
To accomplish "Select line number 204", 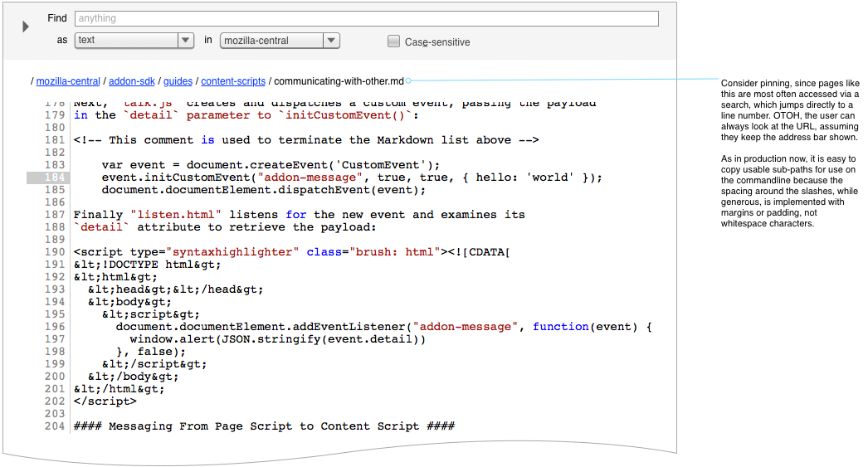I will [x=55, y=426].
